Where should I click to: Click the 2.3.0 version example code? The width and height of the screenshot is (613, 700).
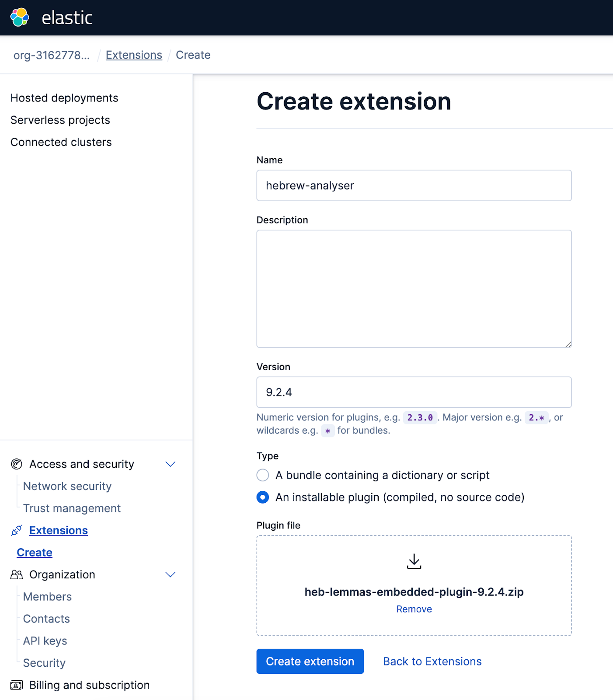point(420,418)
